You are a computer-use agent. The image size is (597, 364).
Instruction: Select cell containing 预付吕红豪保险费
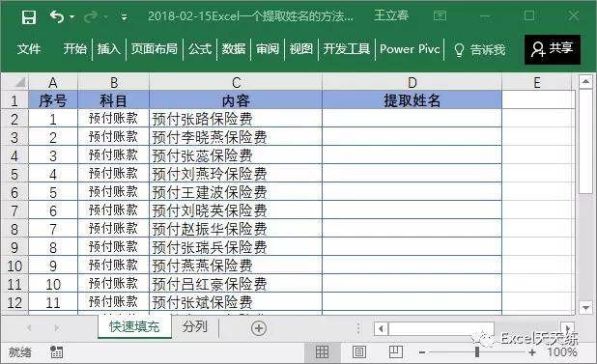click(x=236, y=284)
